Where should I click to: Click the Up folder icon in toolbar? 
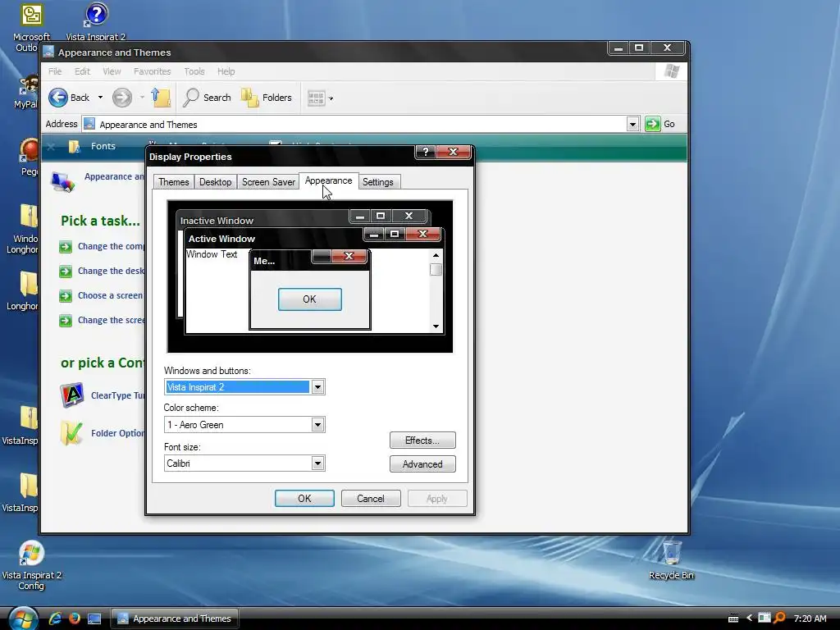coord(161,98)
